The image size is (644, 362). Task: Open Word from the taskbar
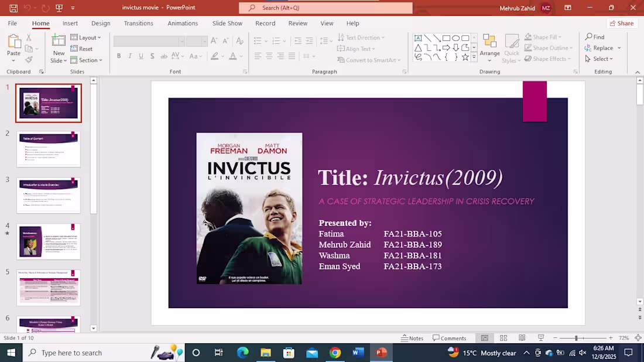(358, 353)
